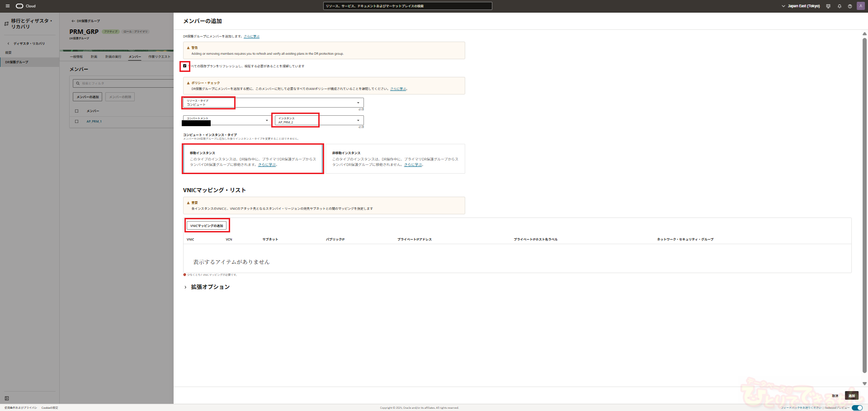The image size is (868, 411).
Task: Toggle the Redwood preview switch
Action: point(857,408)
